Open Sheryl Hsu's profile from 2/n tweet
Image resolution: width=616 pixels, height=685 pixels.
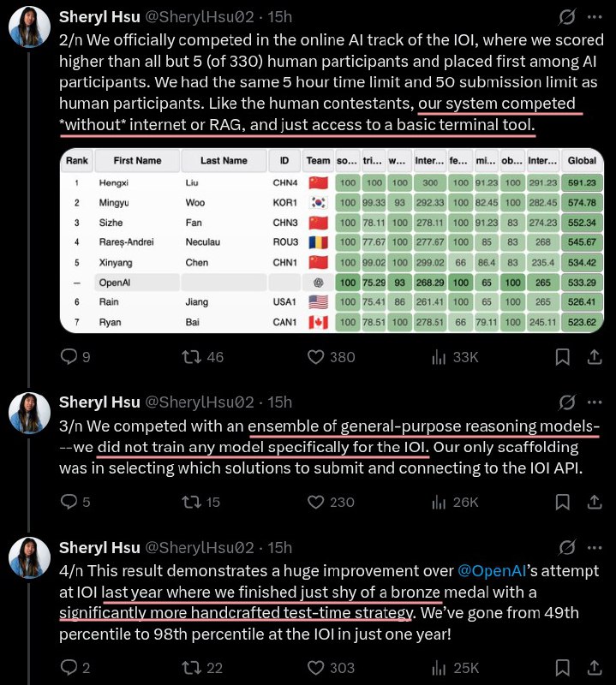coord(100,16)
